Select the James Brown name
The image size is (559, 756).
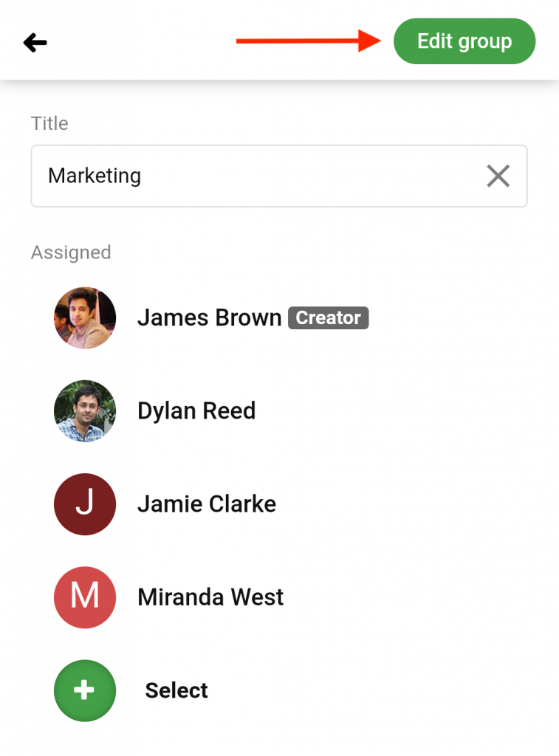pos(209,317)
